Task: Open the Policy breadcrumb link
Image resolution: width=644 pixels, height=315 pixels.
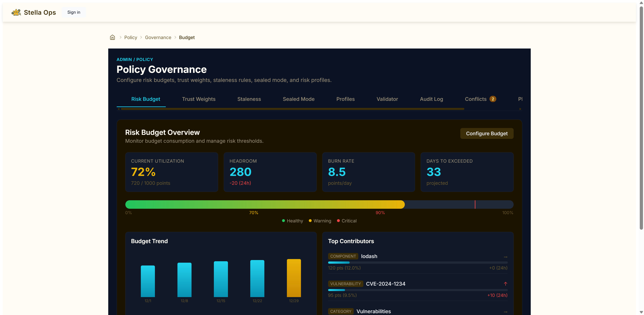Action: pyautogui.click(x=131, y=37)
